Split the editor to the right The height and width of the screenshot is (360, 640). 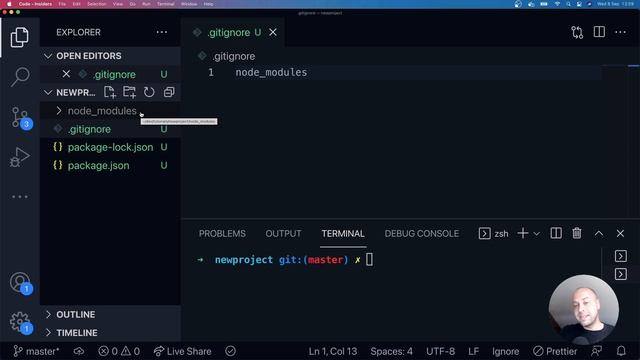click(x=599, y=32)
